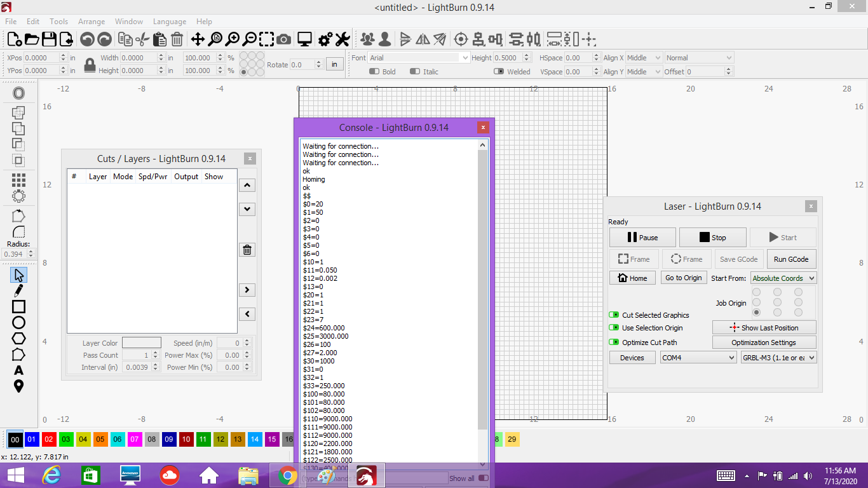Click the Save project floppy icon

point(49,39)
